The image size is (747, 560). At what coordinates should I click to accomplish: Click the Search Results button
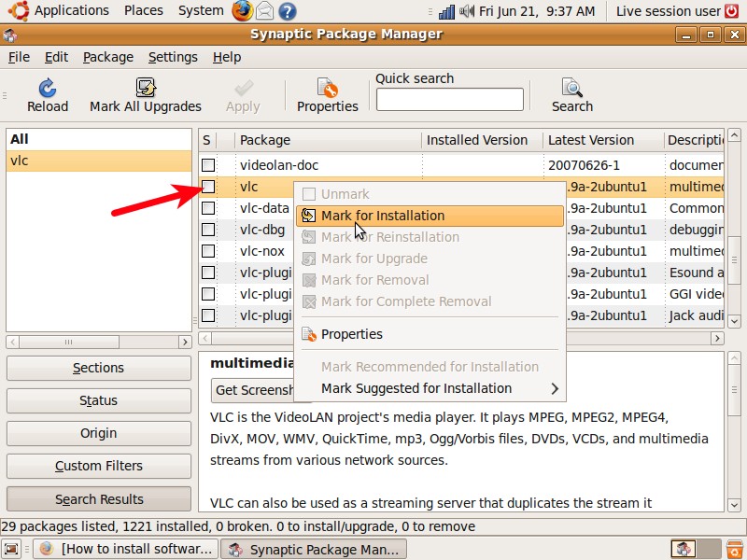(x=99, y=499)
